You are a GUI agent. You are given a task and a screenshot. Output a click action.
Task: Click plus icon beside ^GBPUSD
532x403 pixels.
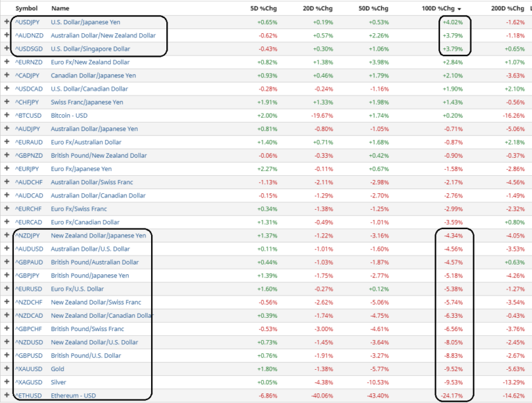pos(7,356)
